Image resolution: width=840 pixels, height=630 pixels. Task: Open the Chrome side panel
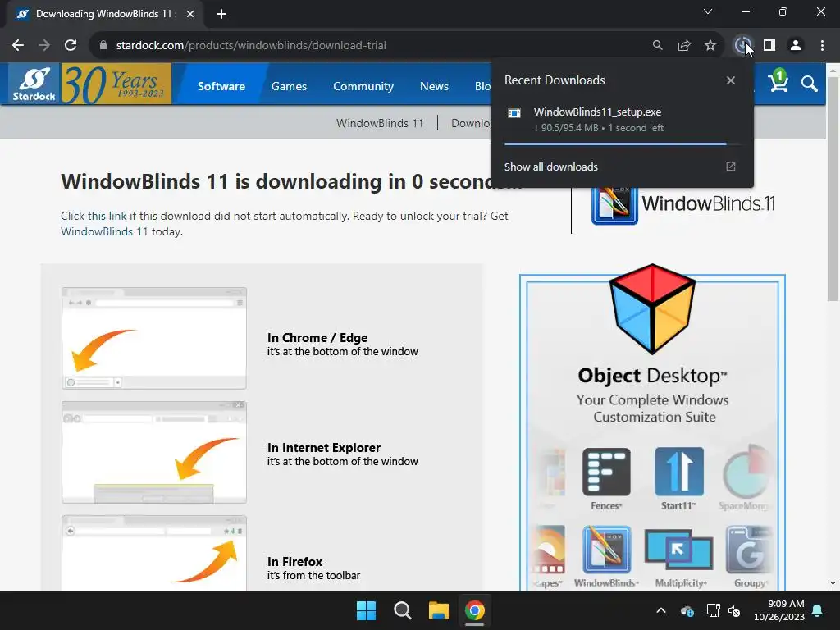(x=769, y=46)
